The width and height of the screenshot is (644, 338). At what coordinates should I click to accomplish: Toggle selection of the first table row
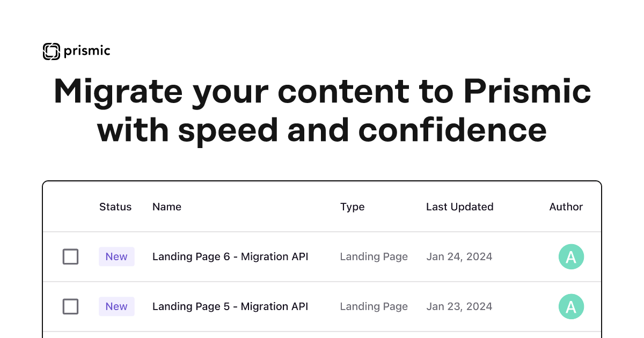tap(70, 256)
